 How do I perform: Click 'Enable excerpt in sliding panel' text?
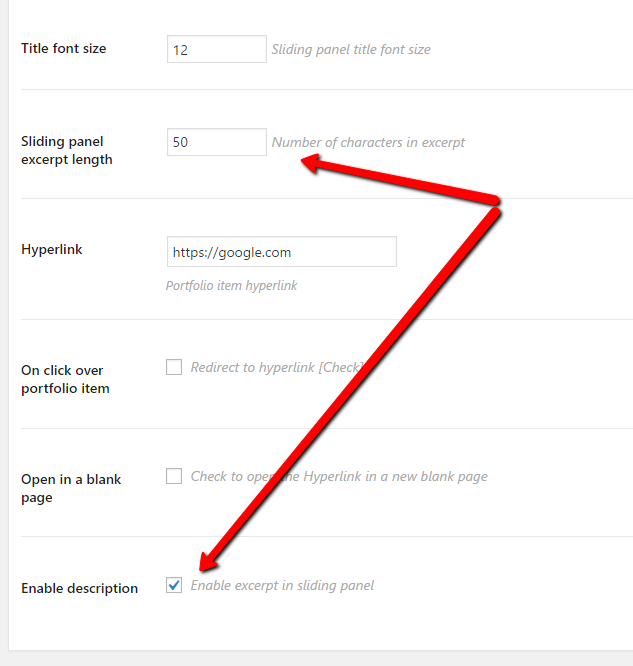pyautogui.click(x=282, y=586)
